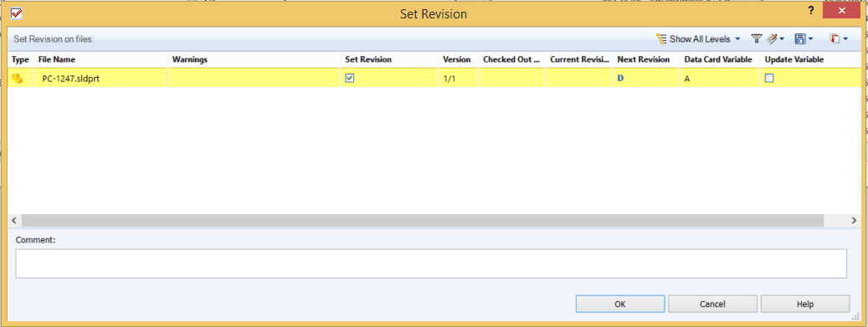The width and height of the screenshot is (868, 327).
Task: Click the Version column header
Action: pos(459,59)
